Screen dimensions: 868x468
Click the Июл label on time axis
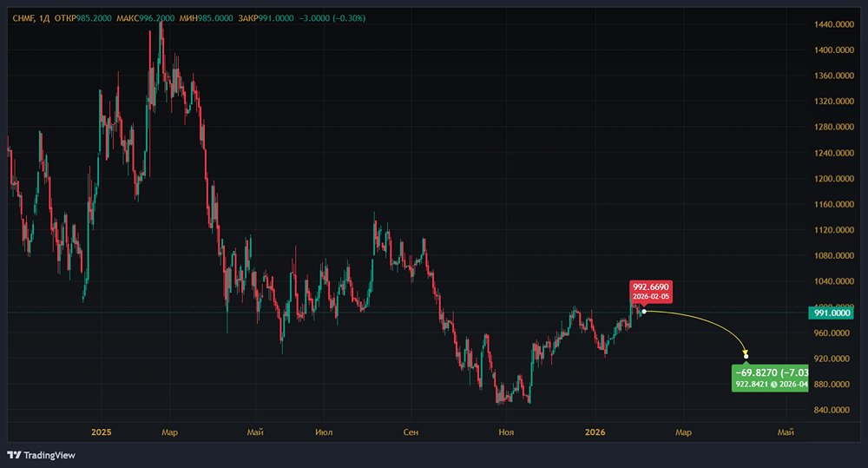324,432
